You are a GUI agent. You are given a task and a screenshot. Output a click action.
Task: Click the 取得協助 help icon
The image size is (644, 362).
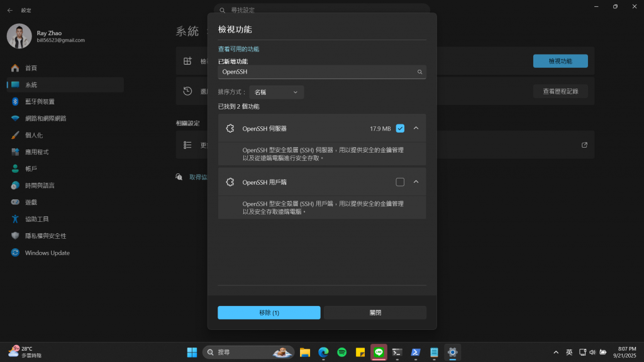pos(179,177)
